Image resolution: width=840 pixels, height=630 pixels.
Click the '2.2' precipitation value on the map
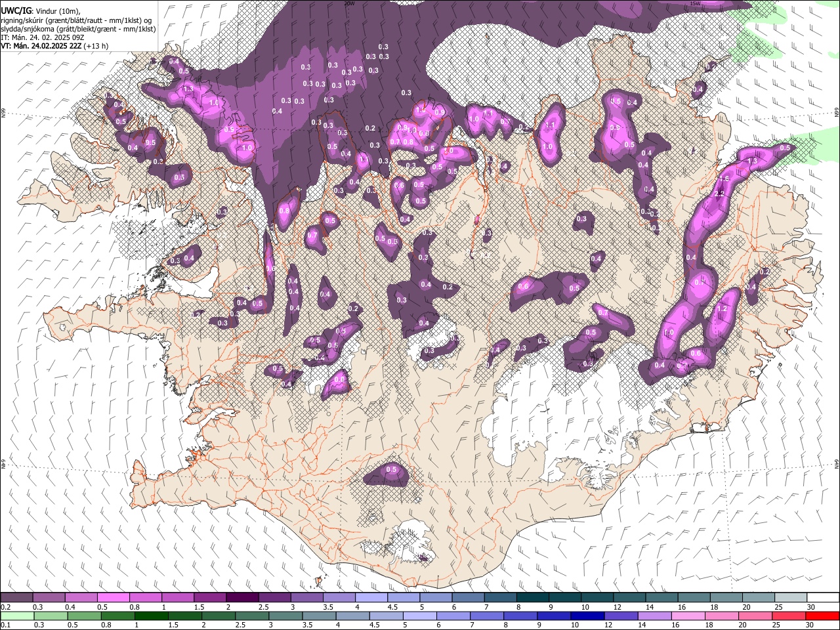(719, 194)
